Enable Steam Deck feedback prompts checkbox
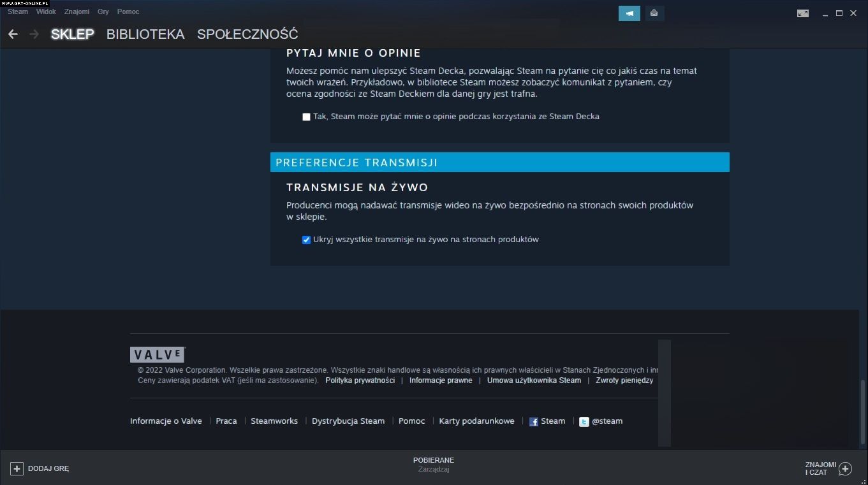 (306, 117)
